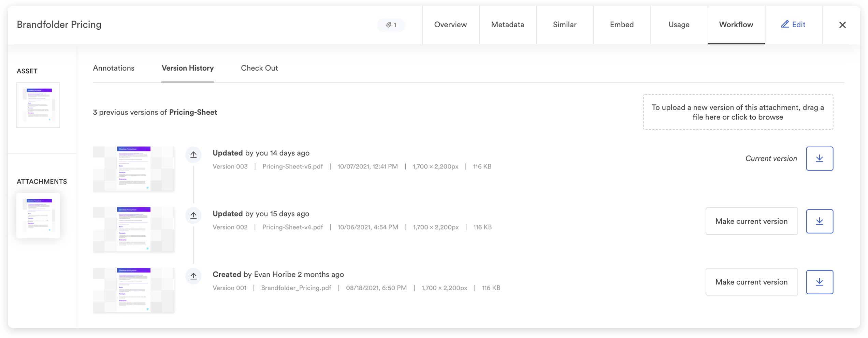Viewport: 868px width, 338px height.
Task: Select the attachment thumbnail under ATTACHMENTS
Action: click(x=38, y=216)
